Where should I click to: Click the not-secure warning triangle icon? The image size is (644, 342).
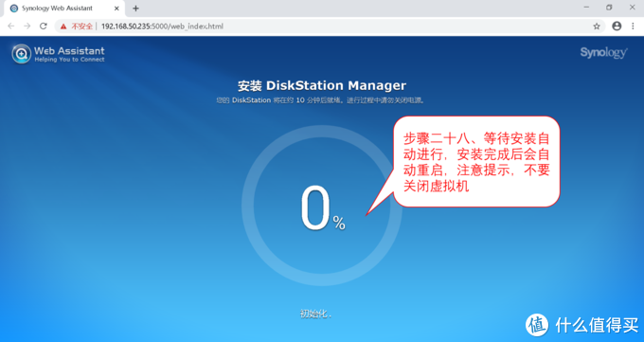click(x=63, y=27)
